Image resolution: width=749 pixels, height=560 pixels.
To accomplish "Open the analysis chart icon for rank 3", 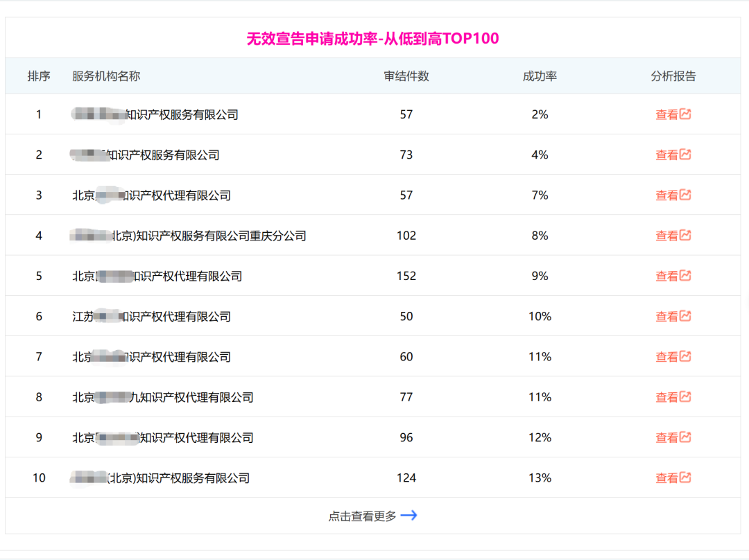I will (685, 195).
